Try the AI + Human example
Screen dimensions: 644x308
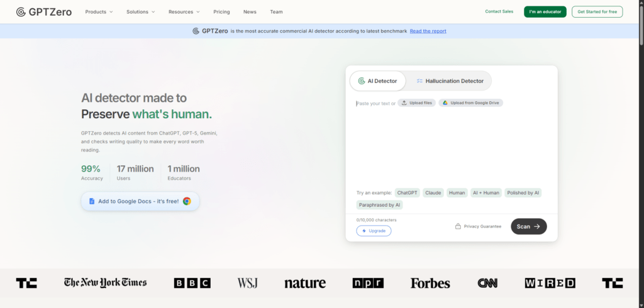[x=486, y=192]
